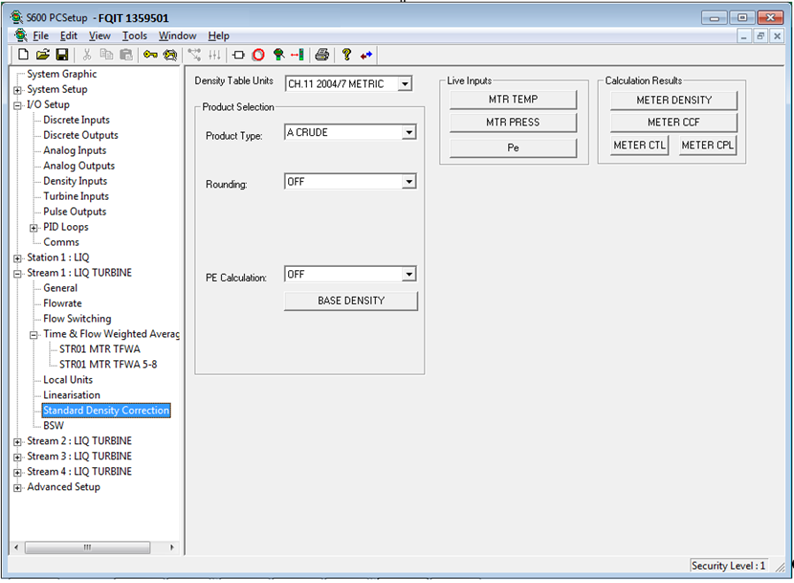Select Linearisation in the tree
This screenshot has width=794, height=583.
72,395
